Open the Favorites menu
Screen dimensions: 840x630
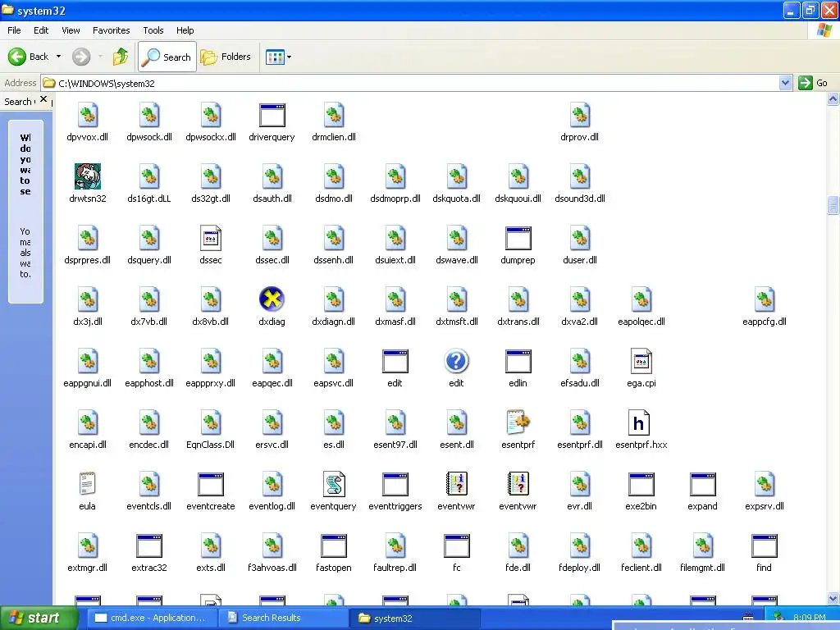111,30
